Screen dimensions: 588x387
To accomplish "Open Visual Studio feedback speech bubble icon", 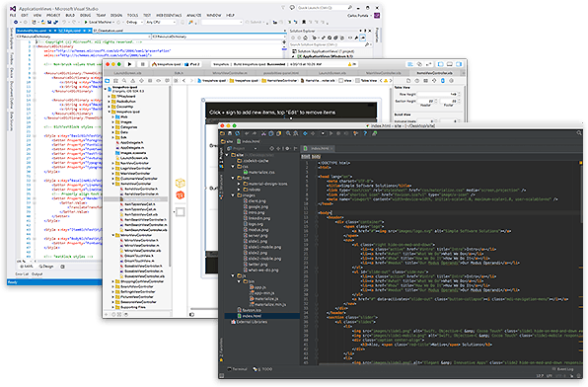I will pyautogui.click(x=292, y=8).
